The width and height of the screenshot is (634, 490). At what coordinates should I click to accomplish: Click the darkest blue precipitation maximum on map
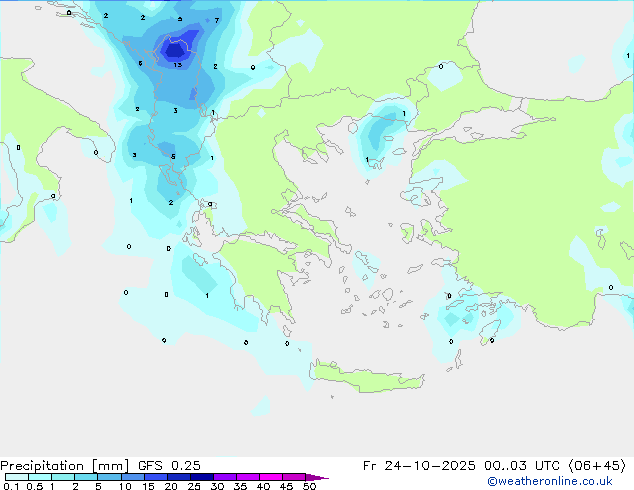click(x=175, y=51)
